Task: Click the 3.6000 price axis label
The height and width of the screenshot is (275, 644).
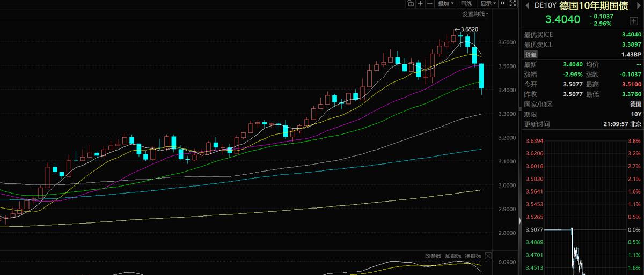Action: 507,42
